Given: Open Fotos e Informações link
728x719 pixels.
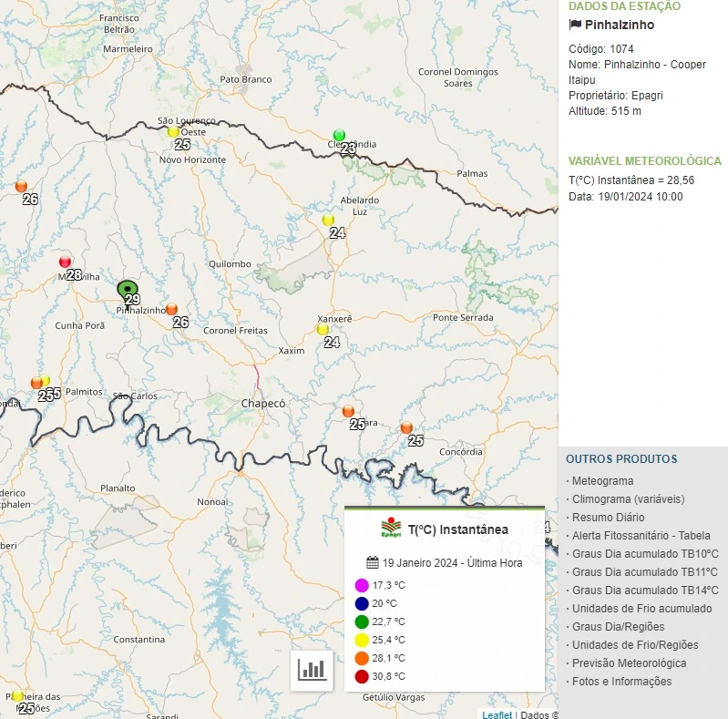Looking at the screenshot, I should pos(621,682).
